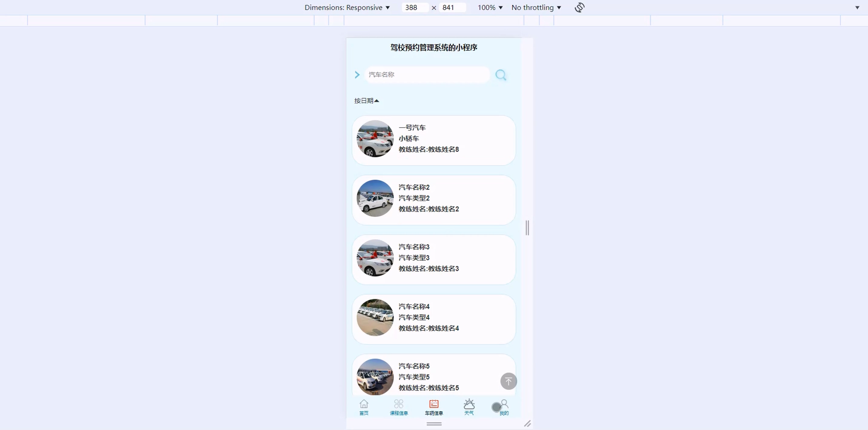Open the 课程信息 tab

(399, 407)
